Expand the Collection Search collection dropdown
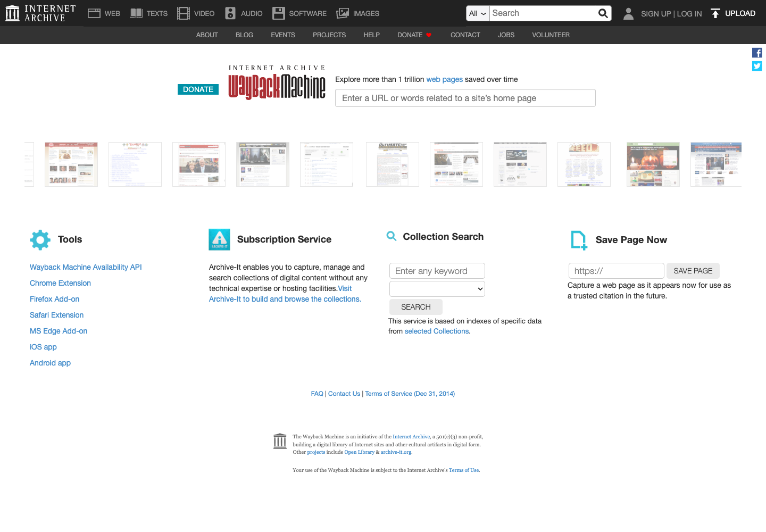Viewport: 766px width, 532px height. [437, 289]
